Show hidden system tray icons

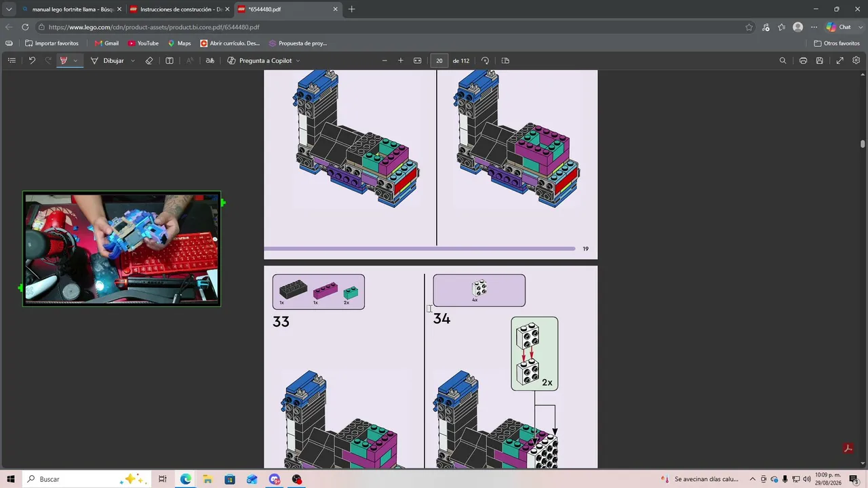coord(752,479)
